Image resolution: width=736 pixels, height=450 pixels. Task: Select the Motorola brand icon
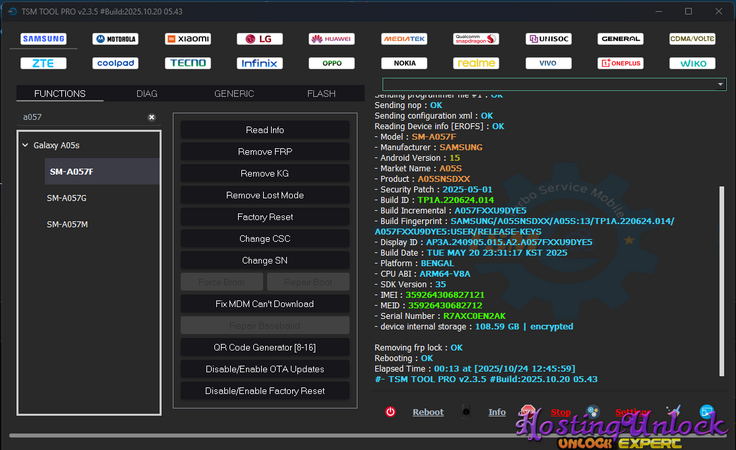(x=115, y=39)
